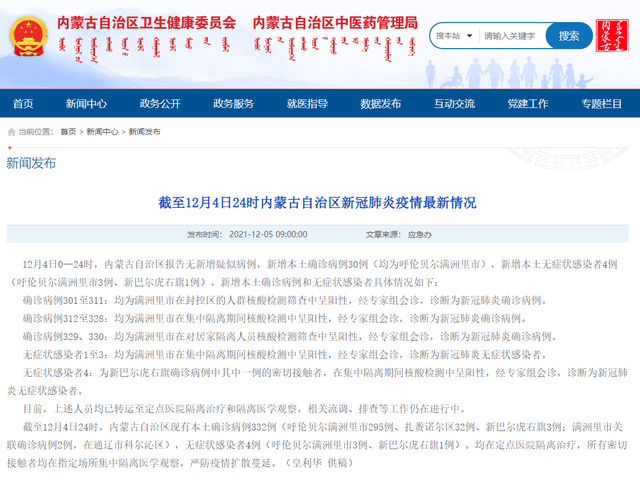Open the 新闻中心 navigation menu
This screenshot has height=479, width=640.
point(86,104)
